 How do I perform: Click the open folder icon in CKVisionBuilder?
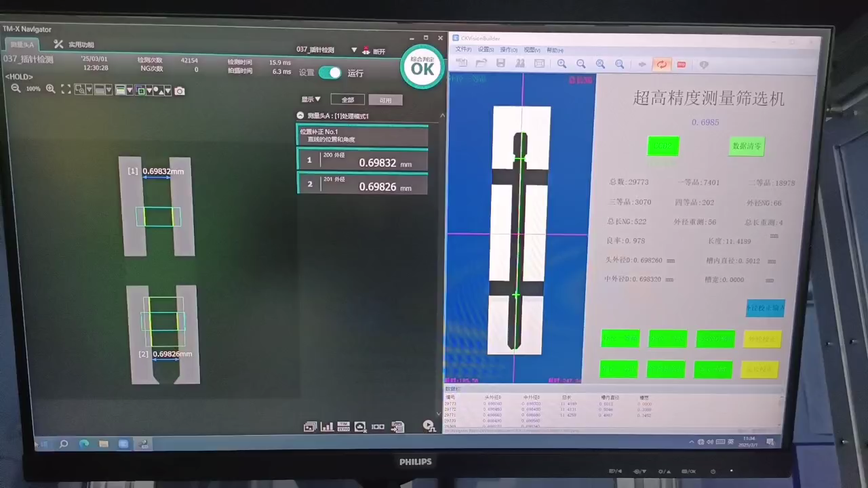pos(481,64)
